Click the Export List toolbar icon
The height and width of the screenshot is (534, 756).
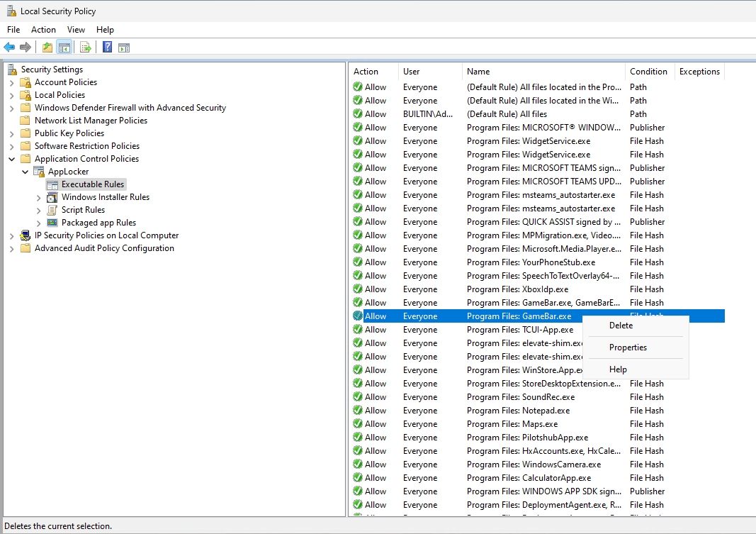click(x=84, y=47)
